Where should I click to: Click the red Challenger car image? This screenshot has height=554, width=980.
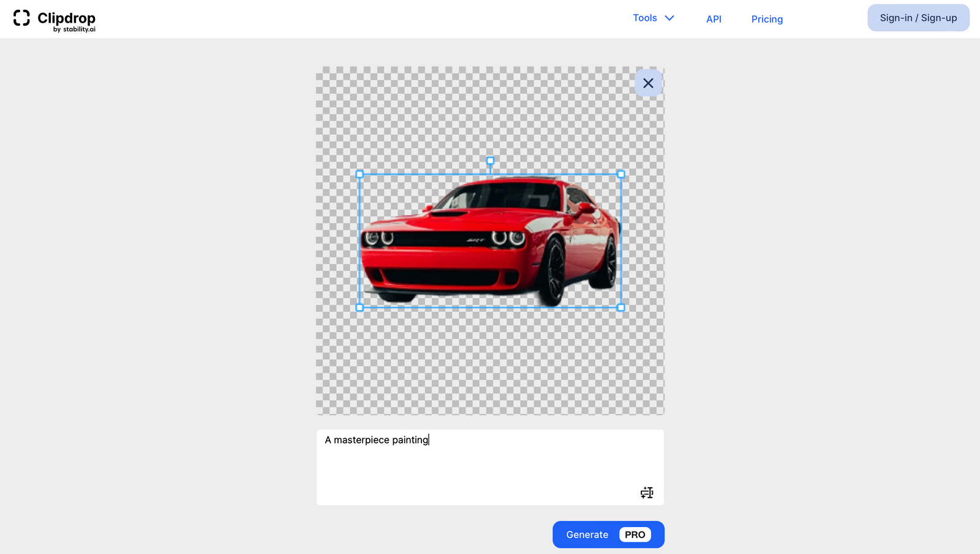point(490,239)
